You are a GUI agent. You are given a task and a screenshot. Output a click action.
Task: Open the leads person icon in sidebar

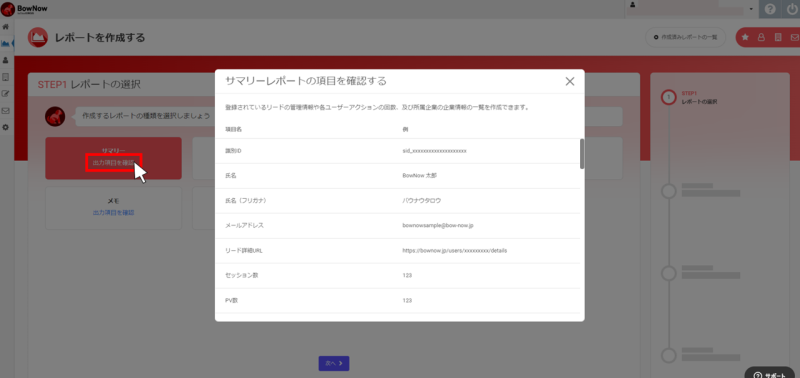click(x=6, y=60)
